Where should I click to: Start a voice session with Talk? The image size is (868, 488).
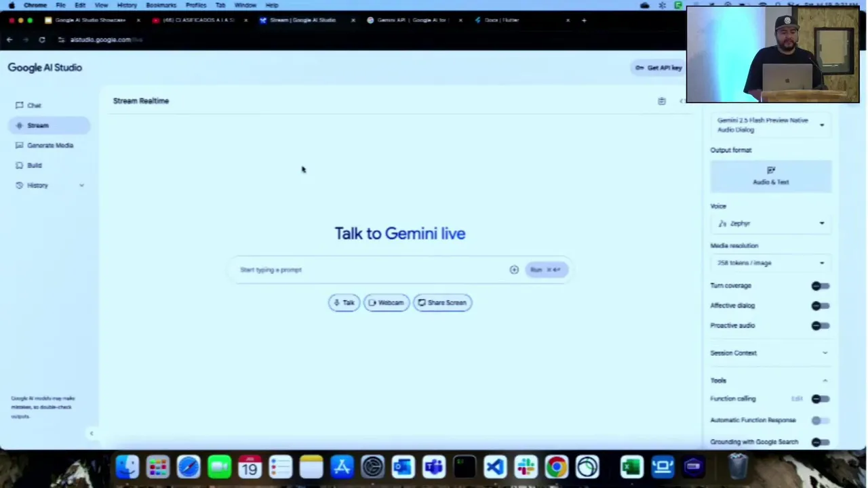(344, 303)
